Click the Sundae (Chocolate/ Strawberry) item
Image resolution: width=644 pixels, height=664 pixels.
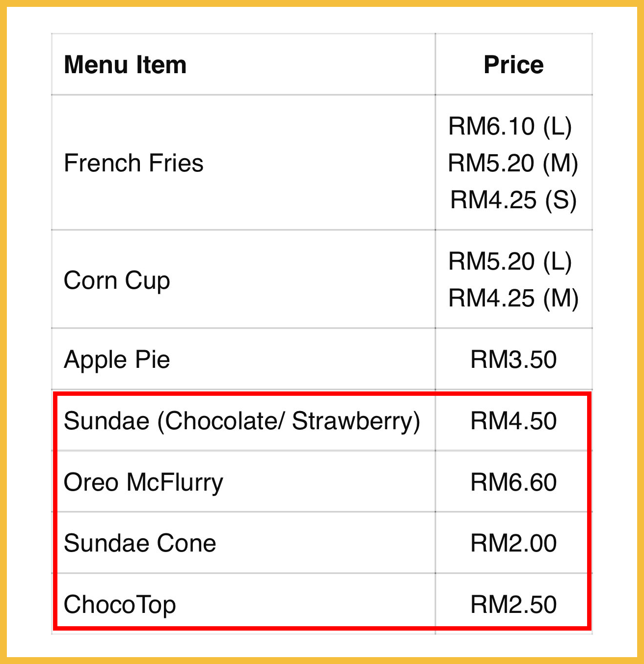click(241, 421)
